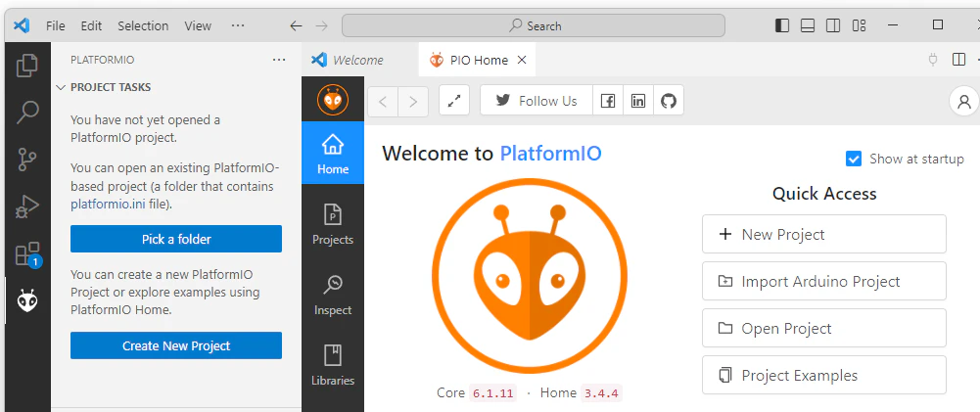Open PlatformIO Facebook page icon

(x=608, y=101)
